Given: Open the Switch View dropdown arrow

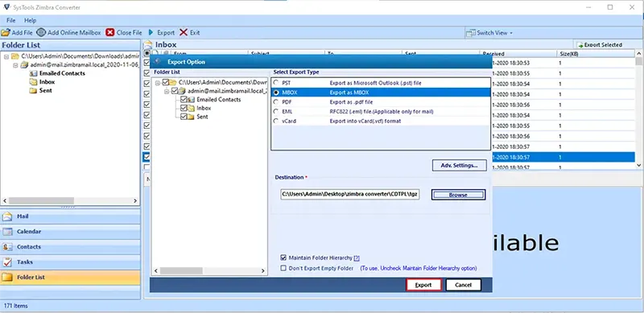Looking at the screenshot, I should (x=511, y=33).
